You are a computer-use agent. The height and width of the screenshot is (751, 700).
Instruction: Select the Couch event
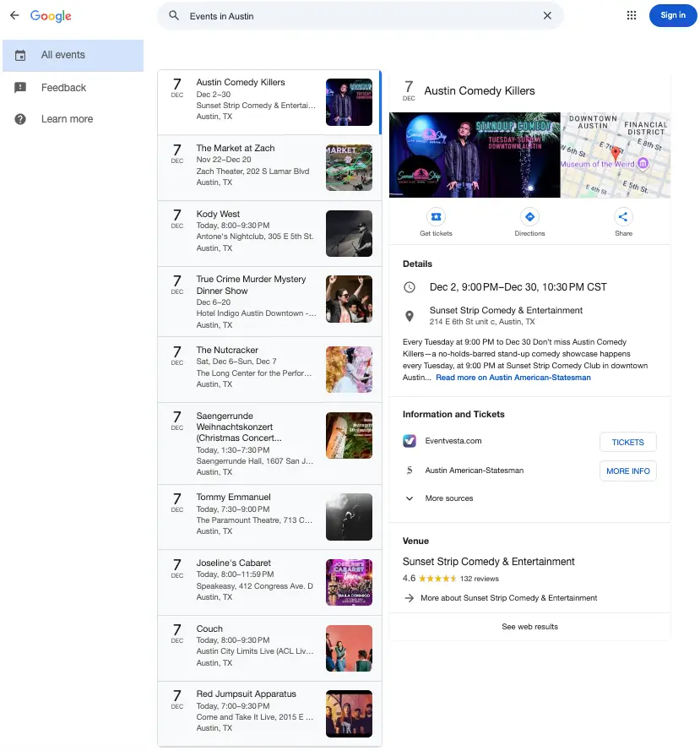point(269,649)
